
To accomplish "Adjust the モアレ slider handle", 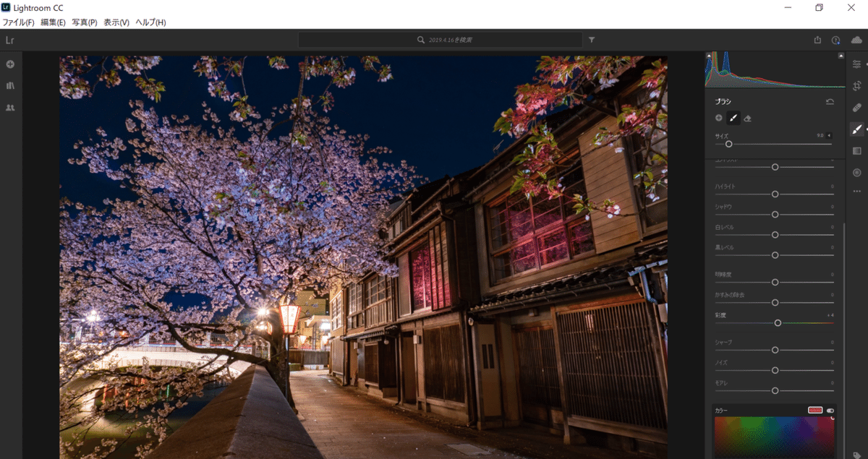I will pyautogui.click(x=775, y=390).
